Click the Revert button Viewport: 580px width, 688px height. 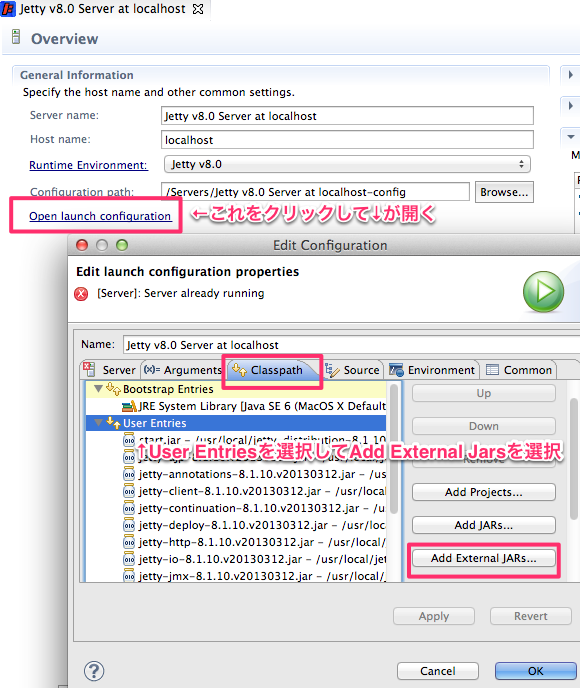(530, 616)
